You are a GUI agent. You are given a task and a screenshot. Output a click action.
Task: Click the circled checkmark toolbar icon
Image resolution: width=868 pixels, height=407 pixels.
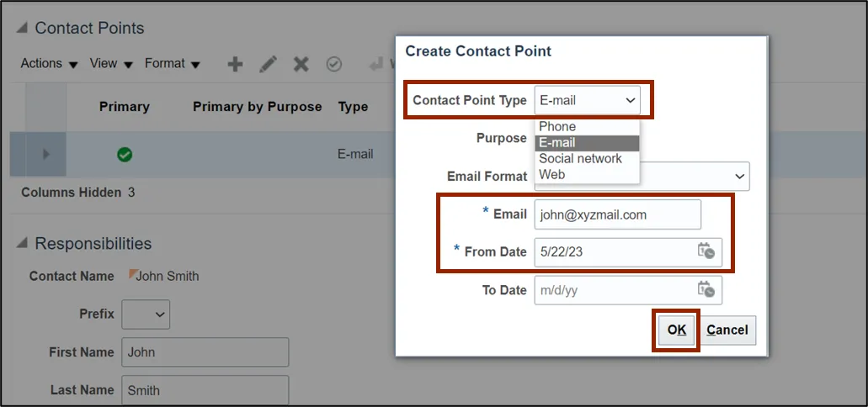tap(334, 64)
